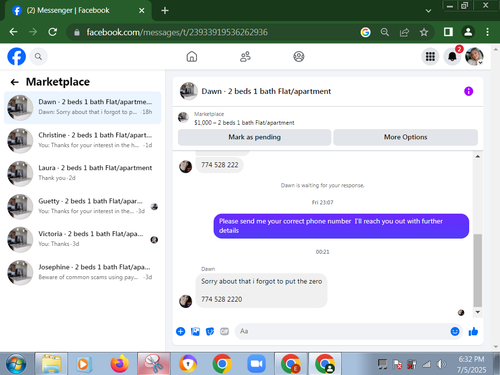Go to Home feed icon
The image size is (500, 375).
192,57
